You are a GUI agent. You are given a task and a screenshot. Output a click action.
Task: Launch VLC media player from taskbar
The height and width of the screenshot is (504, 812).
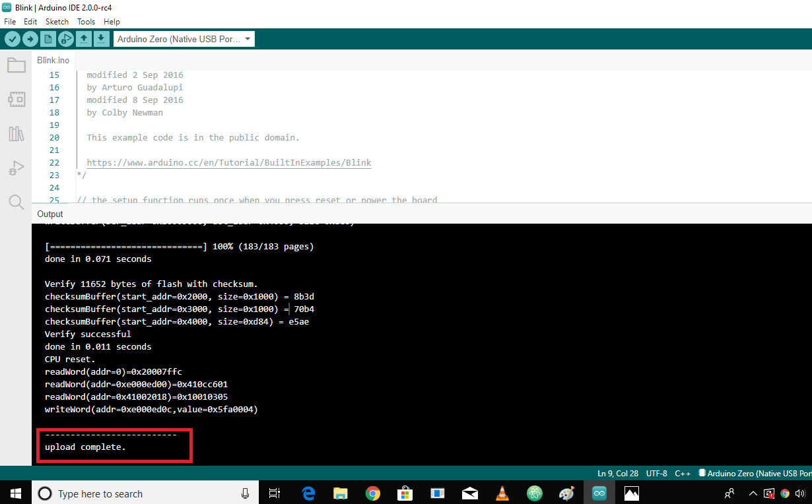502,493
